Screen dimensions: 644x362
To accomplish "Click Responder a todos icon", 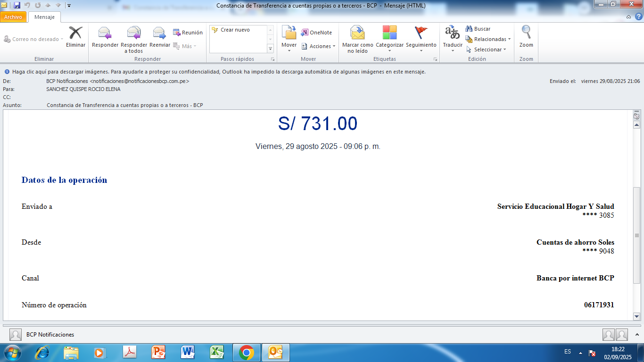I will (134, 34).
